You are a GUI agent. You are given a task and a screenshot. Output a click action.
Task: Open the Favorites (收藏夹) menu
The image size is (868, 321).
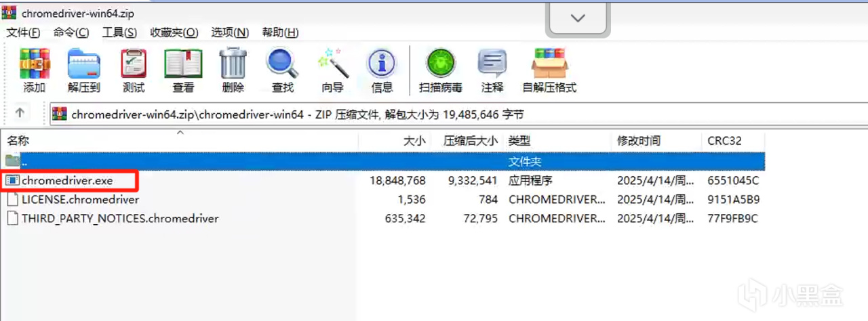174,33
